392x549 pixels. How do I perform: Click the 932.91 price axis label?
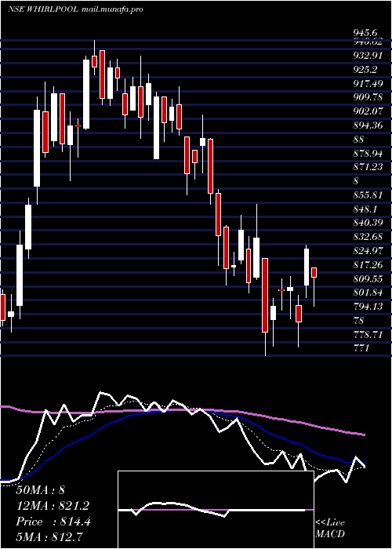click(x=368, y=56)
